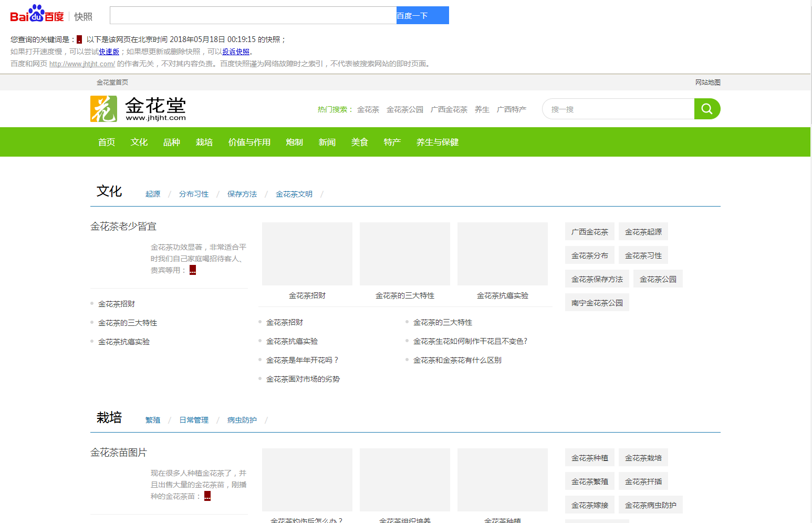Click the 金花茶公园 hot search keyword
The height and width of the screenshot is (523, 812).
click(404, 109)
